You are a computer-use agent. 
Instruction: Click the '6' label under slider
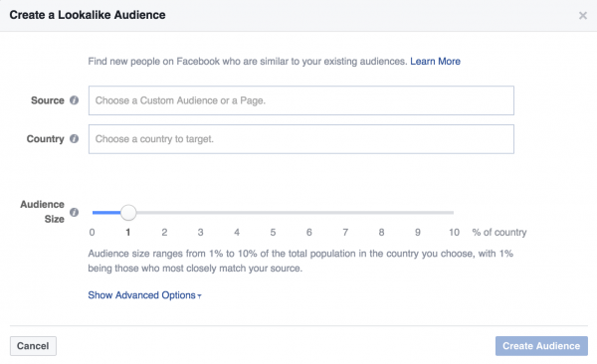click(x=309, y=233)
